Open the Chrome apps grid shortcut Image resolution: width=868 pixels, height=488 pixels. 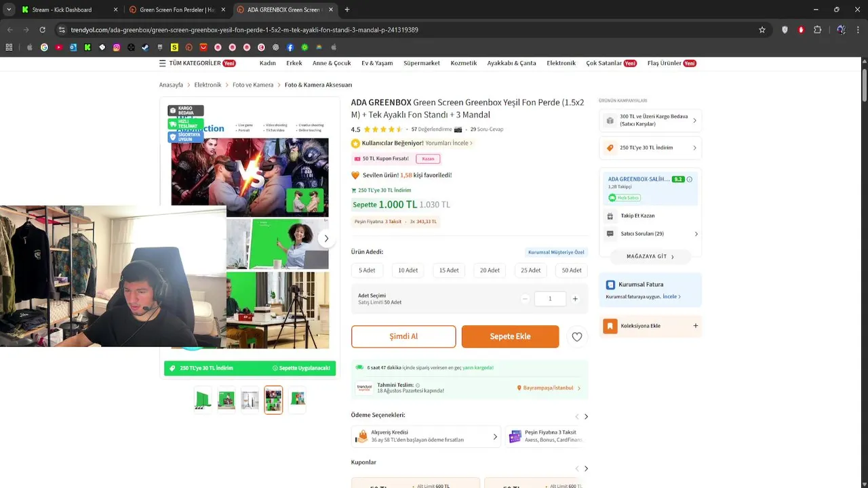pos(9,47)
